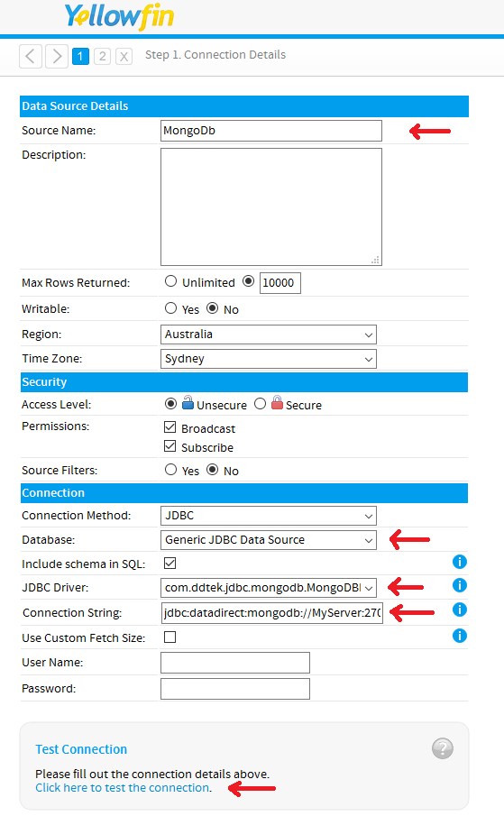Choose Unsecure access level

pos(170,403)
